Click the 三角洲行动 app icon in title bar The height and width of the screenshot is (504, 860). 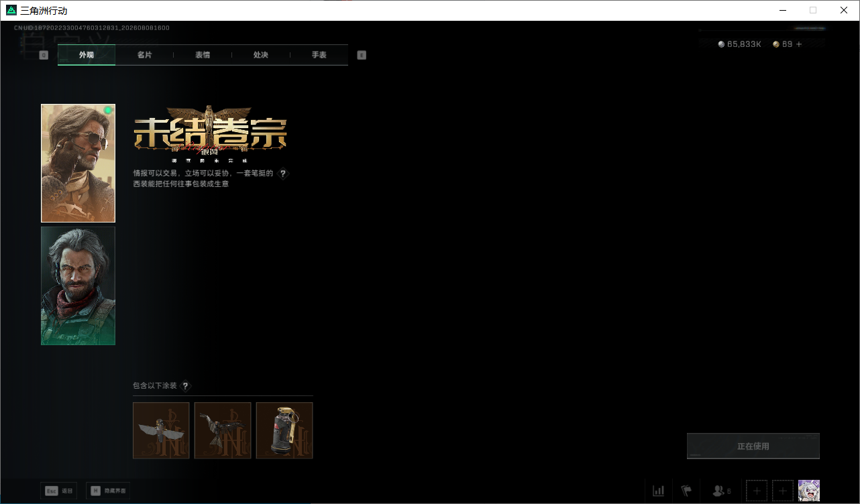click(11, 11)
